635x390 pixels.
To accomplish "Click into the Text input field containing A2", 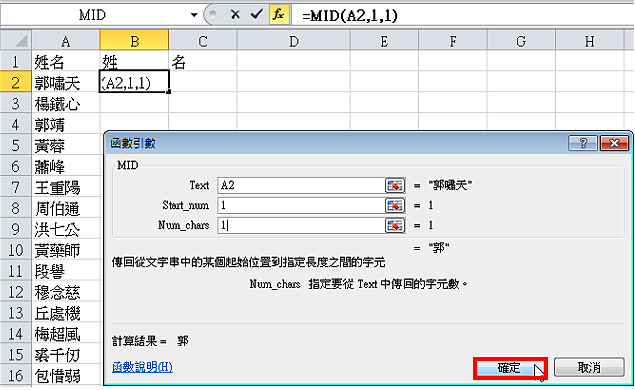I will pyautogui.click(x=301, y=185).
